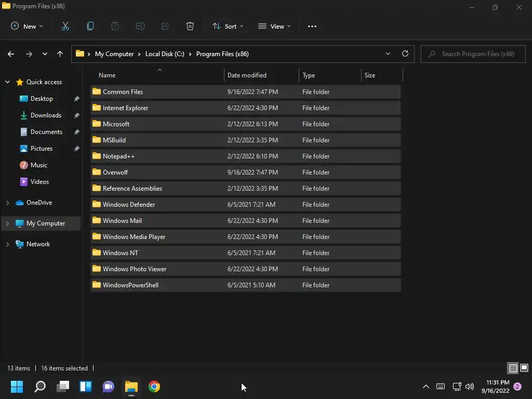
Task: Sort by Type column header
Action: click(330, 75)
